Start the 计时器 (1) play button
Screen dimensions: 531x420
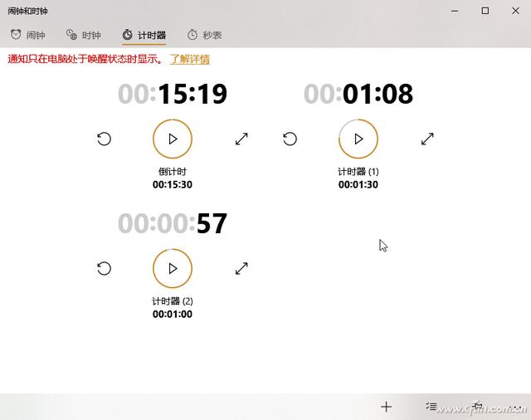point(358,139)
